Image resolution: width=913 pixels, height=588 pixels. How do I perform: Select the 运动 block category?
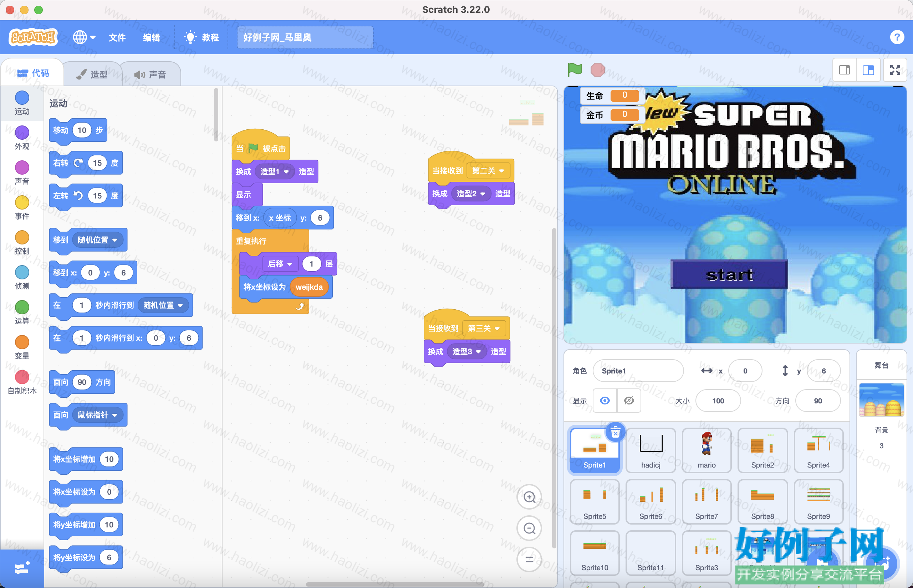(x=22, y=103)
